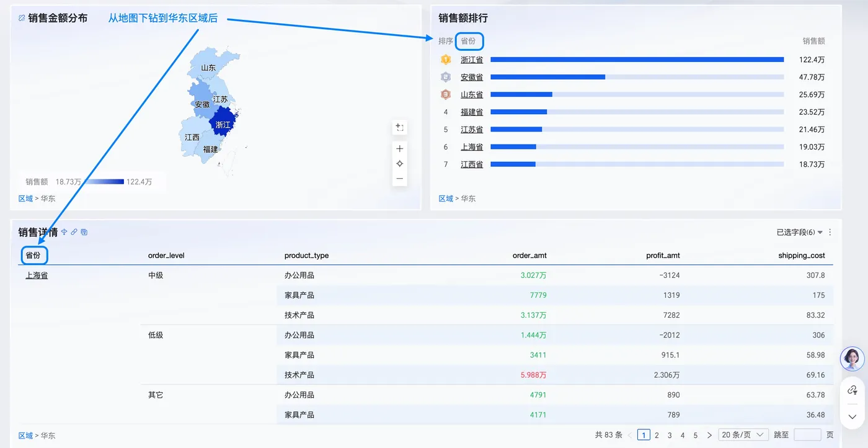Click the 省份 header in the detail table
The width and height of the screenshot is (868, 448).
(33, 255)
